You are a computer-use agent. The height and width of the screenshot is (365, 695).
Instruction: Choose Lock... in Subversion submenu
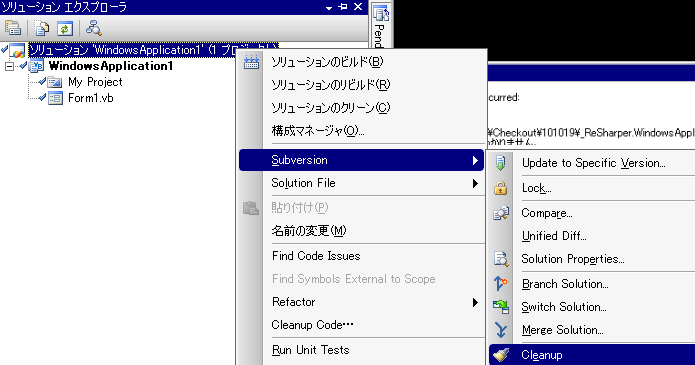pos(592,188)
